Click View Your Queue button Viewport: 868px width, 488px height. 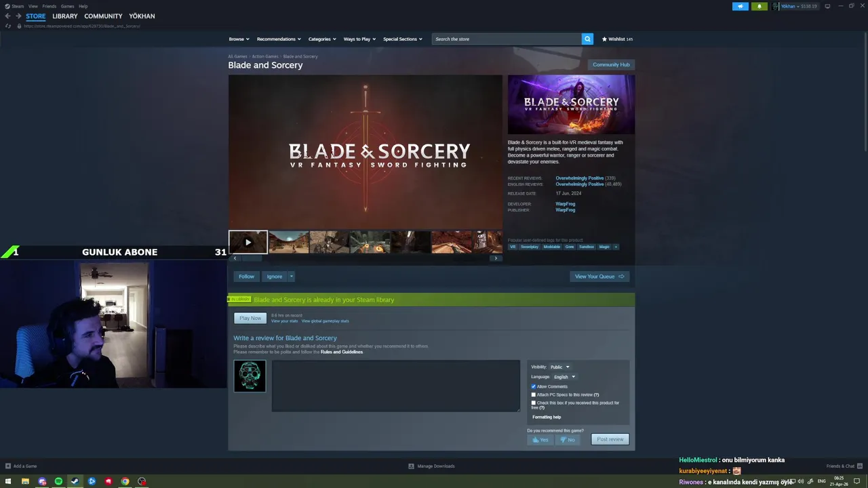(599, 277)
